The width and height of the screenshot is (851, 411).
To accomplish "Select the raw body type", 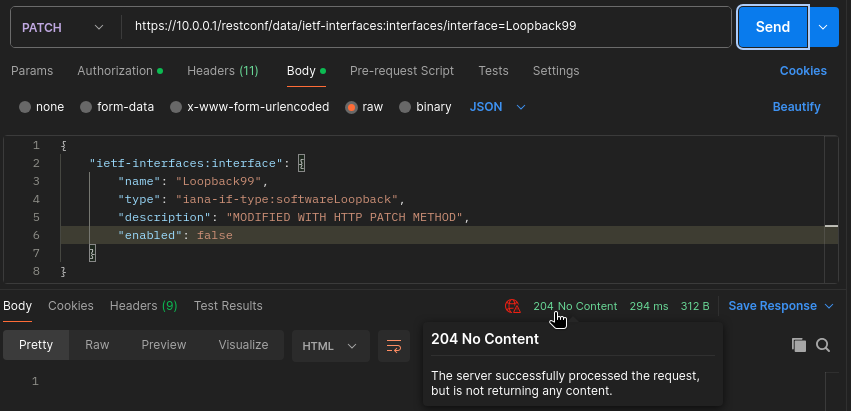I will click(x=364, y=107).
